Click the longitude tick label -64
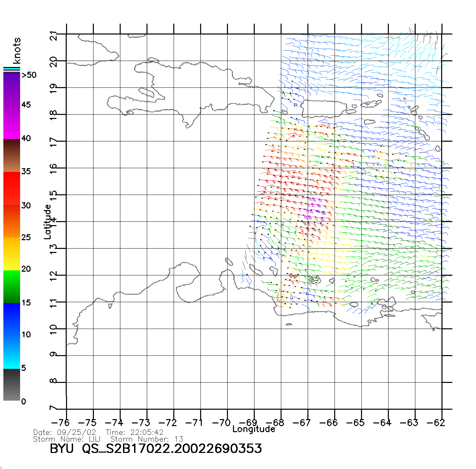 pyautogui.click(x=382, y=423)
